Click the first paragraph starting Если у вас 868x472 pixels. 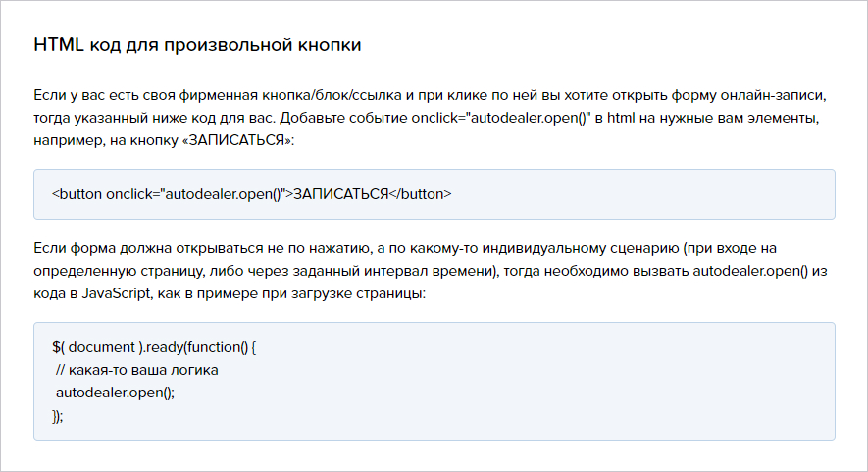[x=430, y=118]
